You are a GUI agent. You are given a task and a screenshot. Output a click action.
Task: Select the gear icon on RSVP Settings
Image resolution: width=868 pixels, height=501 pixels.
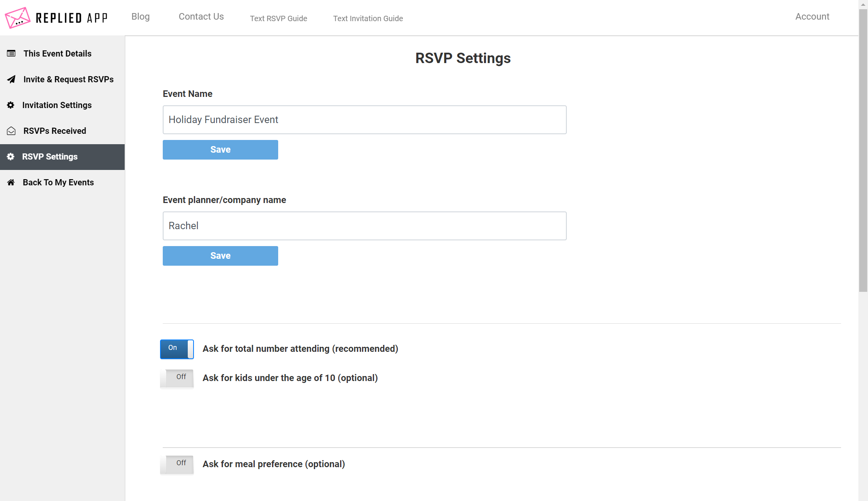11,156
